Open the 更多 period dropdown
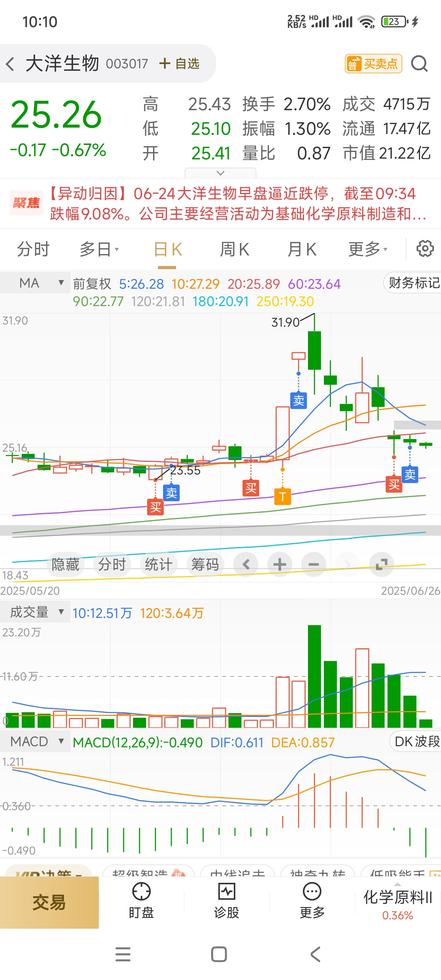The height and width of the screenshot is (980, 441). click(368, 249)
